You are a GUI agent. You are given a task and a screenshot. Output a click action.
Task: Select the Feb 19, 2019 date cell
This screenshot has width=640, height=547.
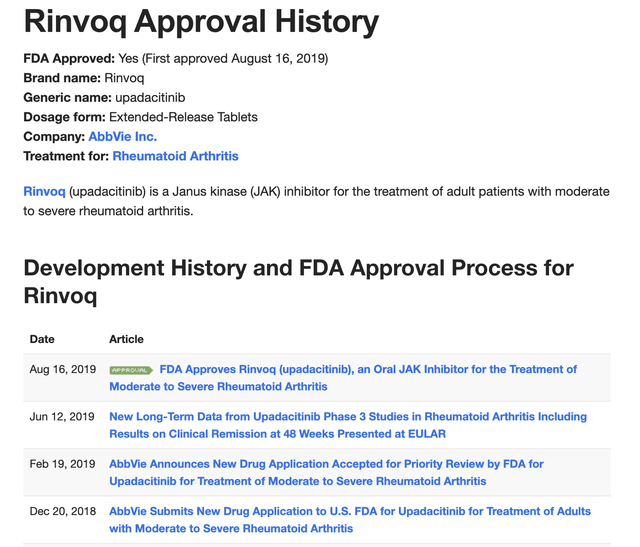[x=62, y=464]
